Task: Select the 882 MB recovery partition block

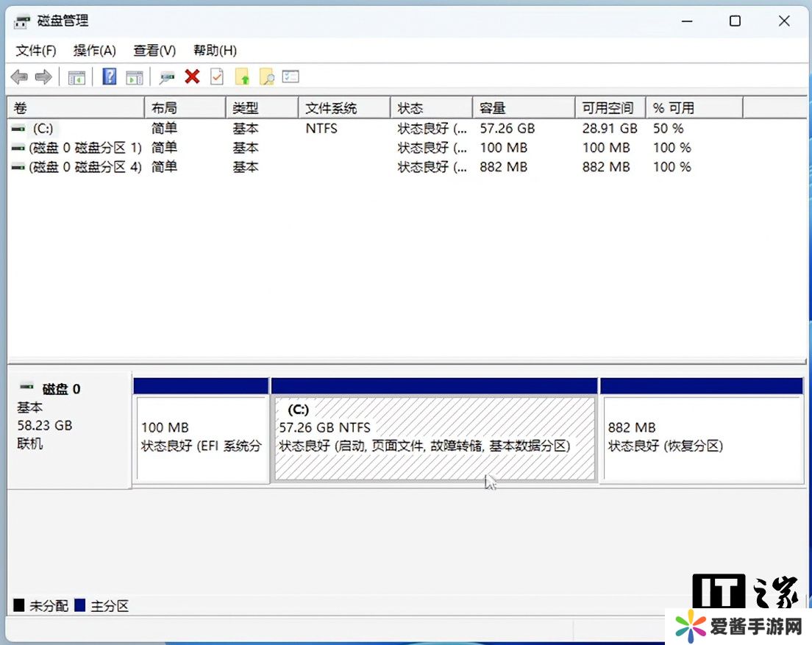Action: tap(701, 438)
